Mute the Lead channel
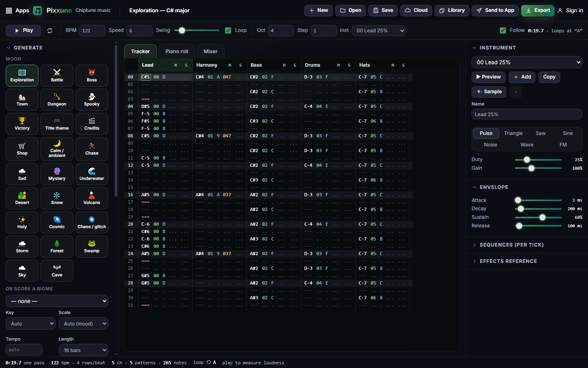The image size is (588, 368). tap(176, 65)
